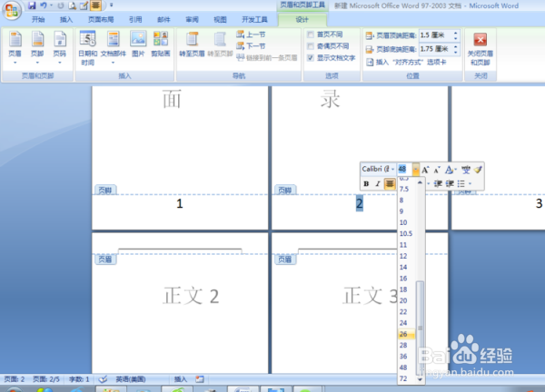Click the phonetic guide 文 icon
The height and width of the screenshot is (392, 545).
tap(466, 170)
